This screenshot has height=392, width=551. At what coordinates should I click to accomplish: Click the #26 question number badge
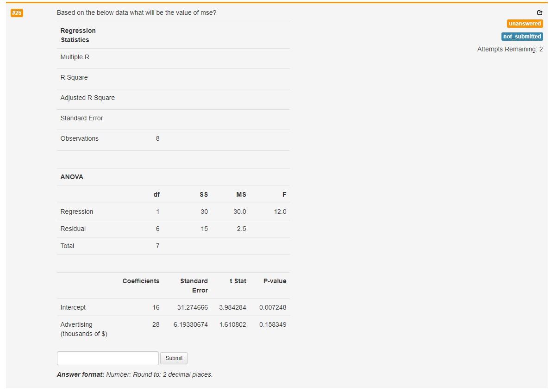[17, 13]
